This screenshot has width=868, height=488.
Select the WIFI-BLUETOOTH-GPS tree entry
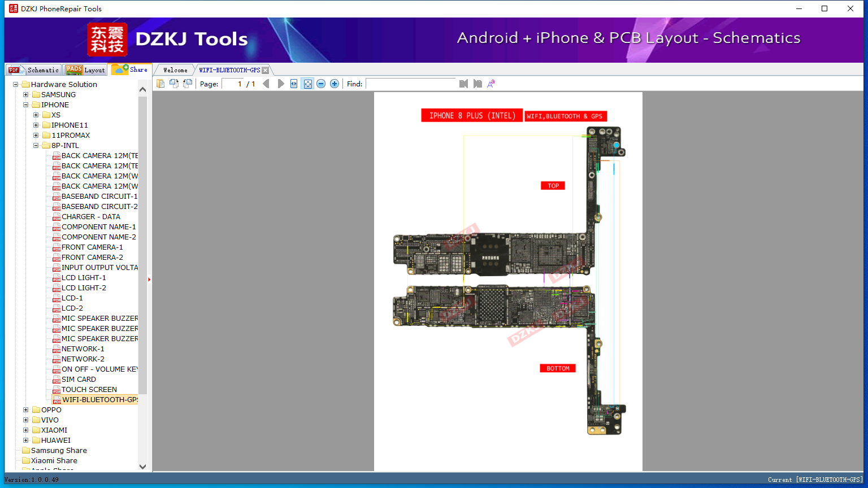click(99, 400)
